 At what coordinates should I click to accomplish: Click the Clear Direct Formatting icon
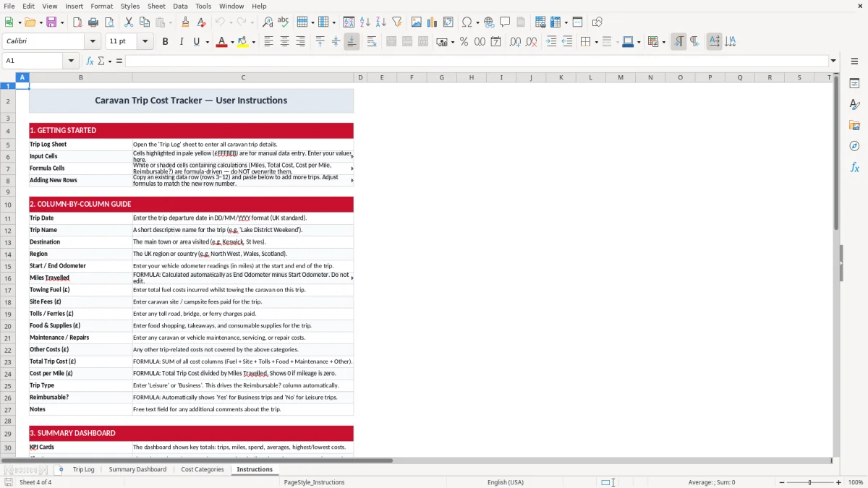pos(201,22)
